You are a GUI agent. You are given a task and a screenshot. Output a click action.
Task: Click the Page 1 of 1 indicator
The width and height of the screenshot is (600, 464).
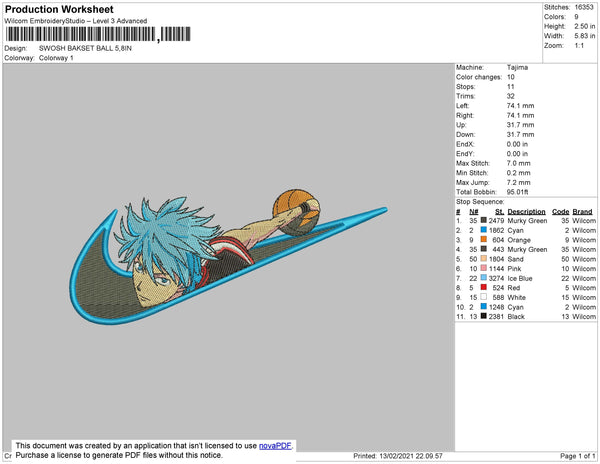pyautogui.click(x=570, y=456)
